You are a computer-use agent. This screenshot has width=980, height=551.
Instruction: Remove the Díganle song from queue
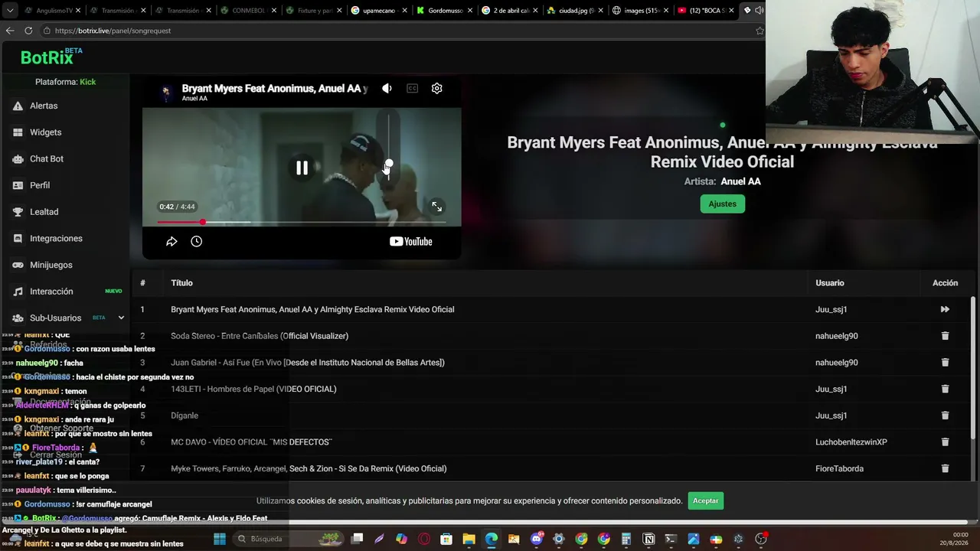point(945,416)
